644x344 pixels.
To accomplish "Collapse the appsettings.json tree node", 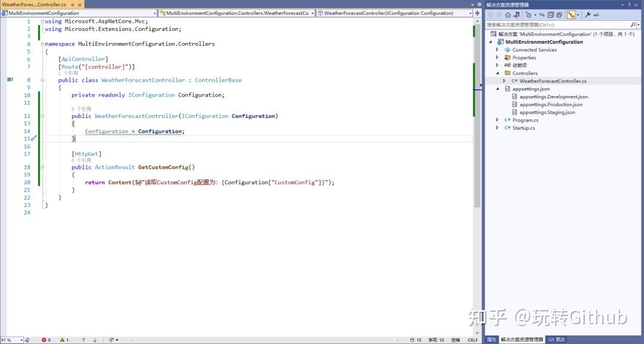I will (x=498, y=89).
